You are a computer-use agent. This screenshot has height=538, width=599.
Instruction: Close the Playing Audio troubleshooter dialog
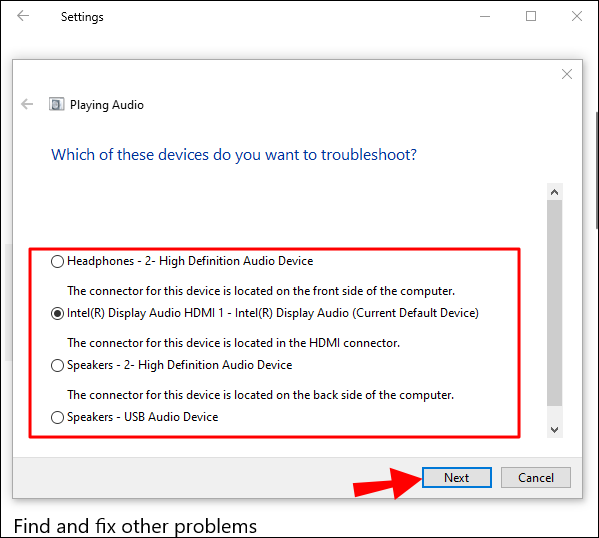[x=567, y=74]
